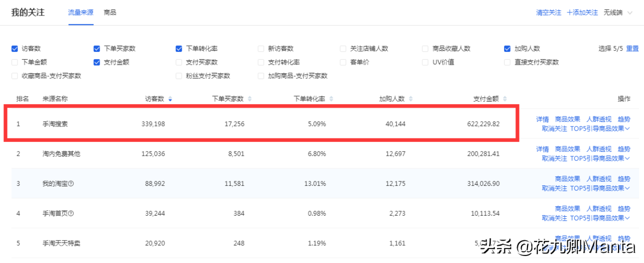Sort by 支付金额 column arrow icon

pyautogui.click(x=505, y=99)
